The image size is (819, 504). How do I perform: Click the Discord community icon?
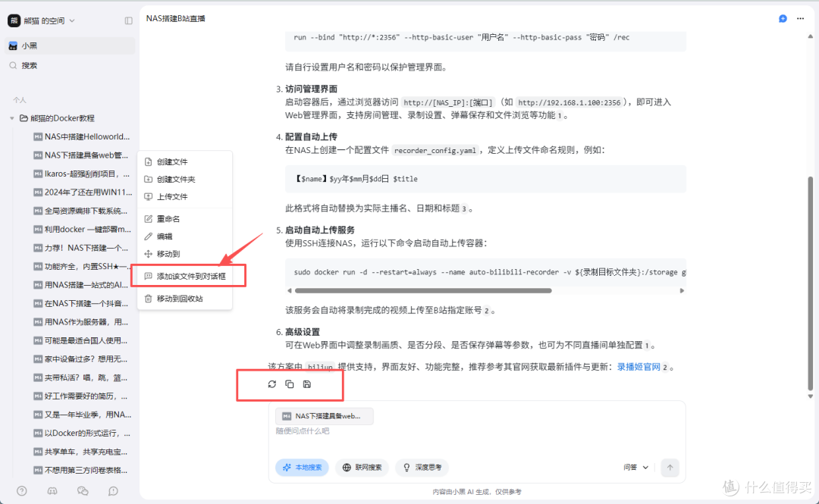(x=52, y=491)
